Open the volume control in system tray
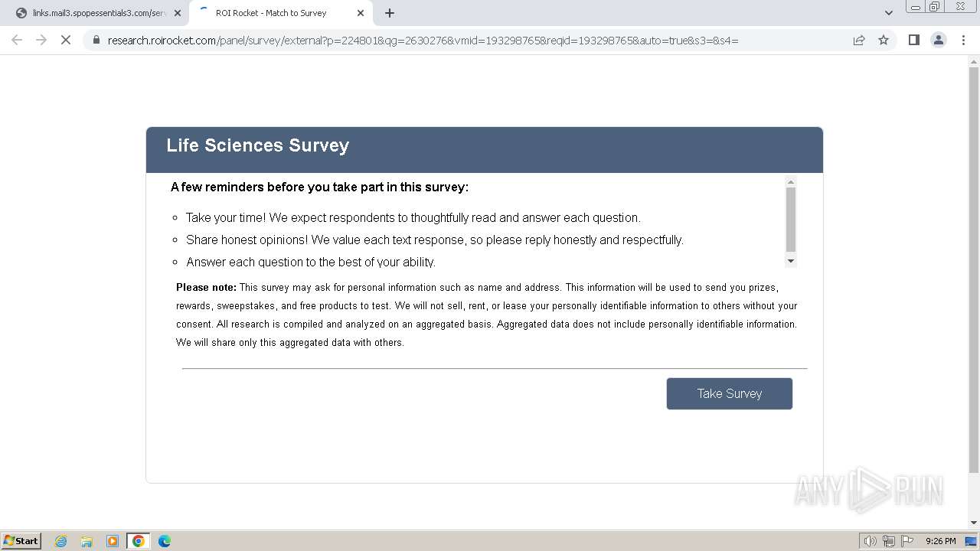Screen dimensions: 980x551 pyautogui.click(x=871, y=541)
